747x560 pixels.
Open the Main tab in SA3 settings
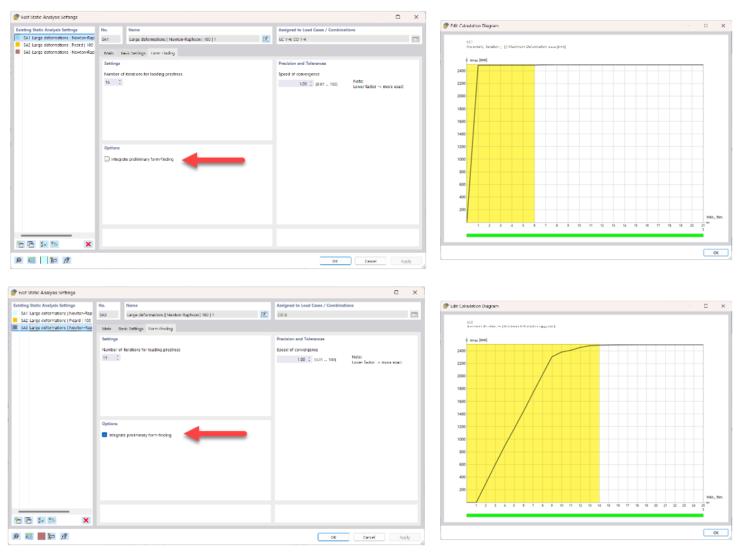106,328
